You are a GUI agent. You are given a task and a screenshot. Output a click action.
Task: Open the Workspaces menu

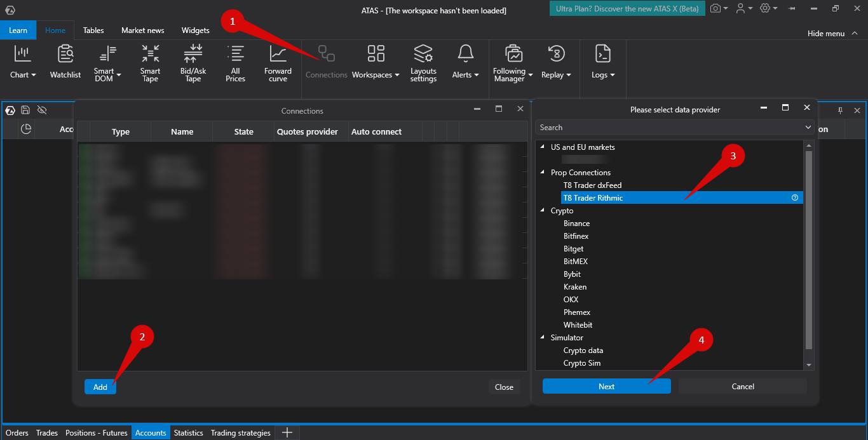tap(376, 62)
